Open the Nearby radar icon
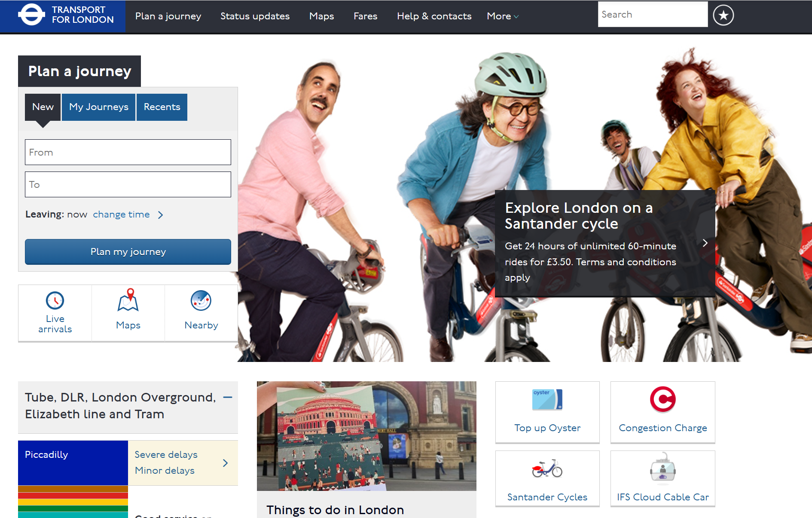The image size is (812, 518). click(201, 300)
